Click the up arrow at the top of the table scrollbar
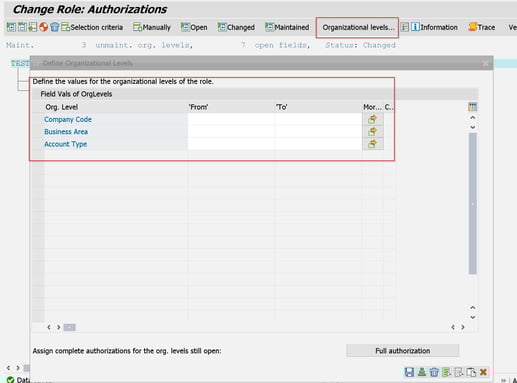This screenshot has width=517, height=383. click(472, 117)
